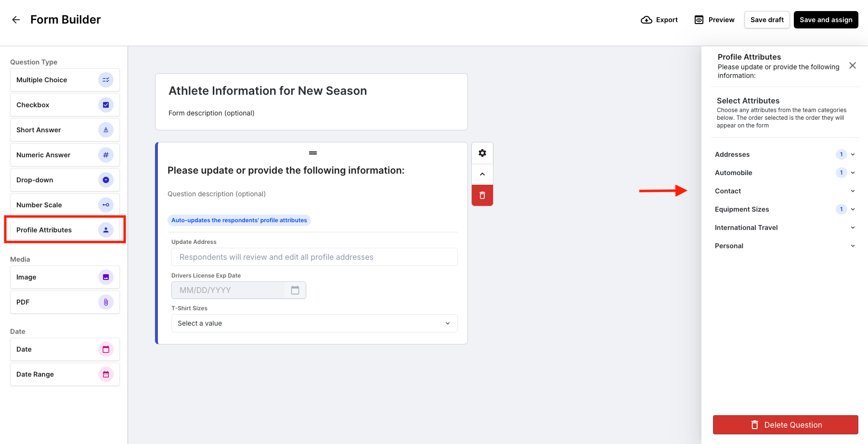Screen dimensions: 868x444
Task: Click the Save and assign button
Action: pyautogui.click(x=826, y=20)
